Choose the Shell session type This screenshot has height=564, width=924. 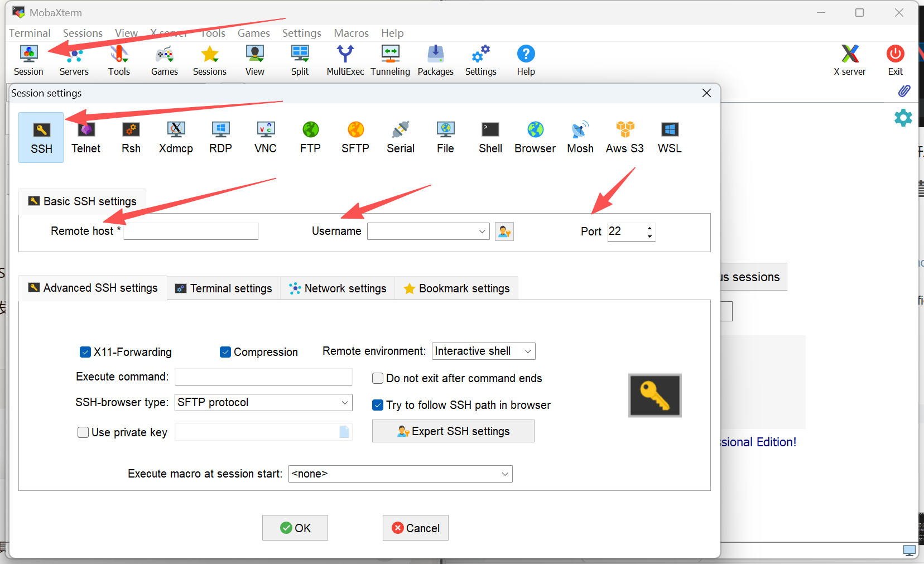[x=490, y=138]
